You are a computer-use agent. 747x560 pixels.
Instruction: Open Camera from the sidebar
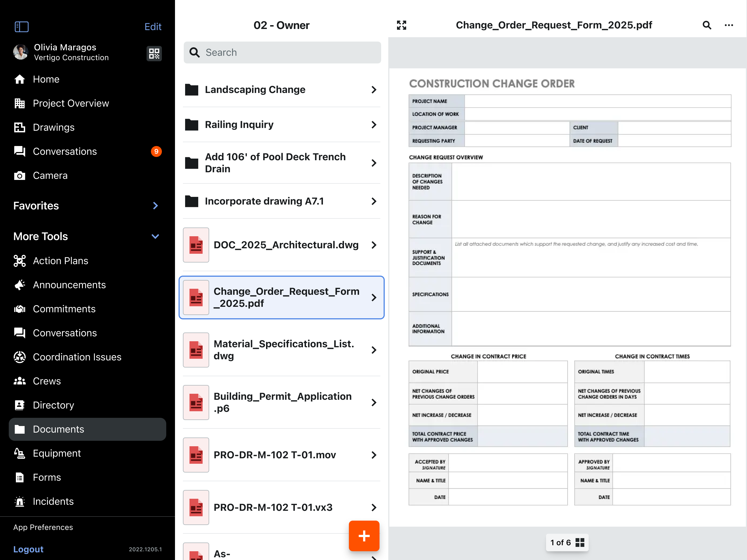50,175
